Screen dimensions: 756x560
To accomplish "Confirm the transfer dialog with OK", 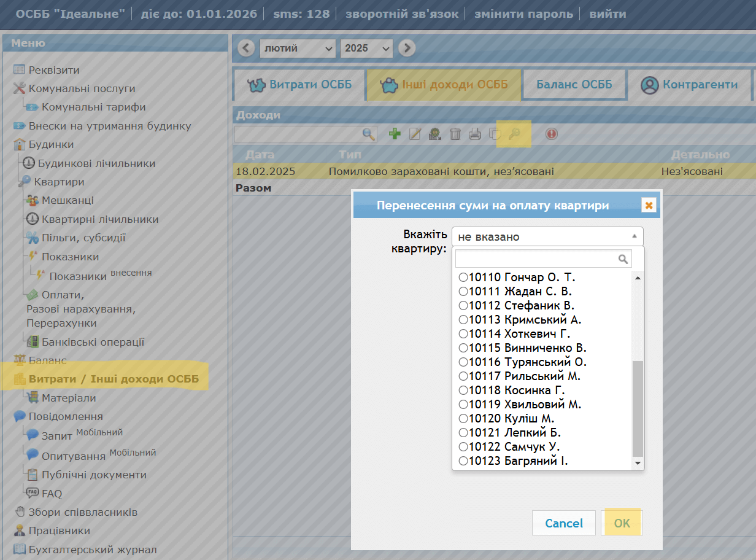I will point(622,523).
